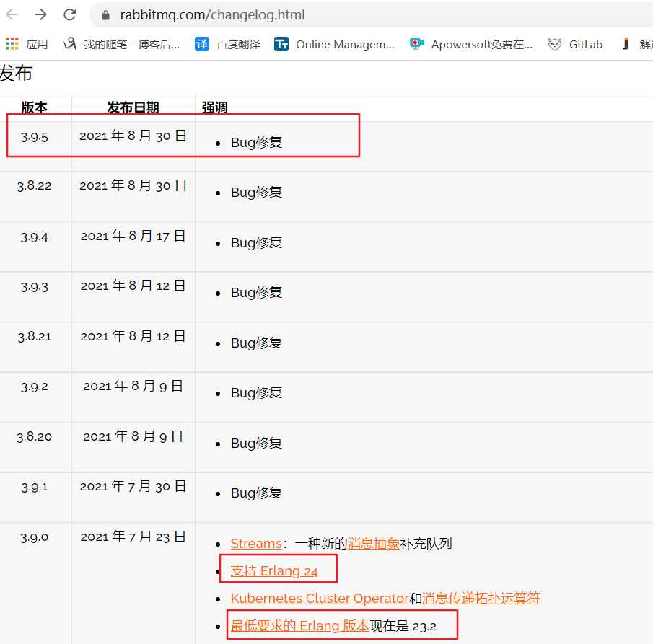Image resolution: width=653 pixels, height=644 pixels.
Task: Select the 发布 page heading
Action: click(16, 74)
